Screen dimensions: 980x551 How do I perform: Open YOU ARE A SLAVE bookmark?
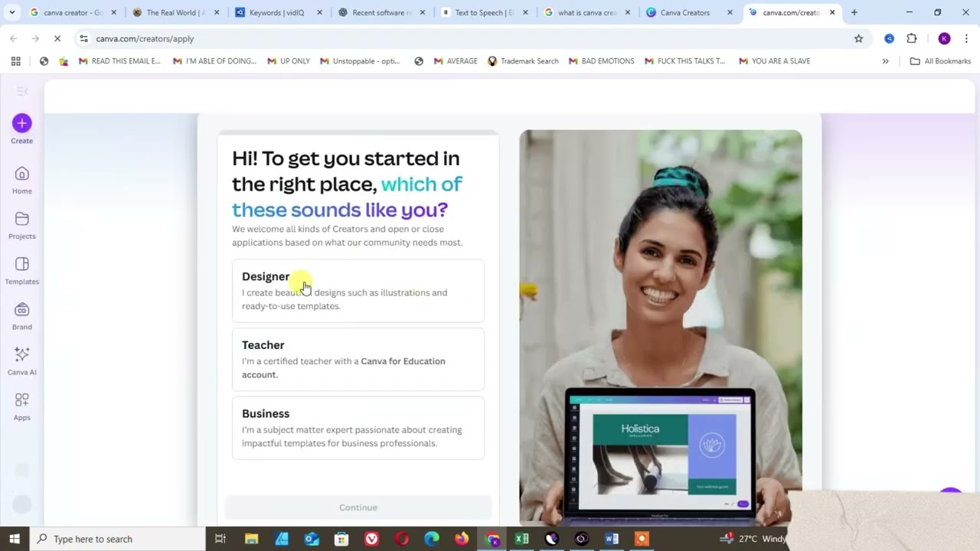[x=774, y=61]
